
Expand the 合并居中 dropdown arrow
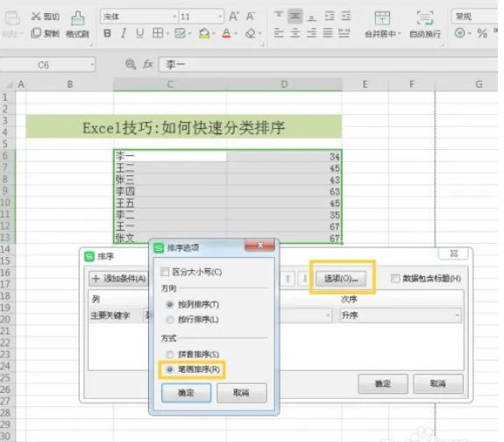point(400,33)
